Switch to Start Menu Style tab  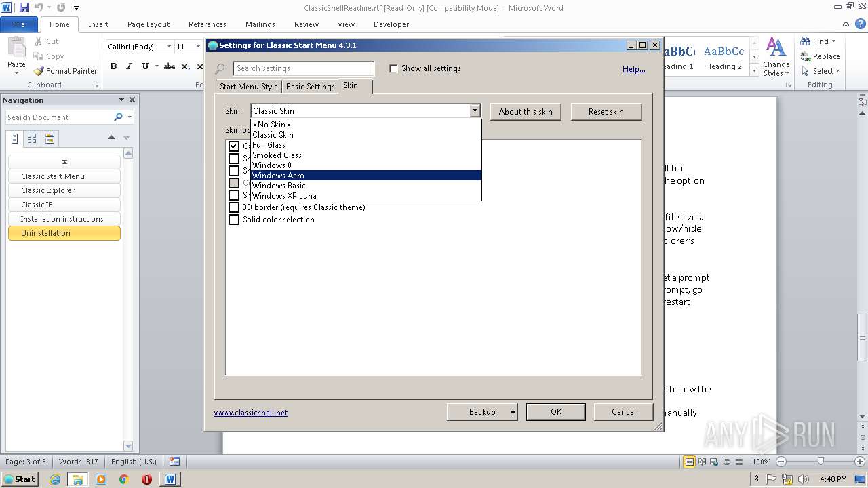249,87
